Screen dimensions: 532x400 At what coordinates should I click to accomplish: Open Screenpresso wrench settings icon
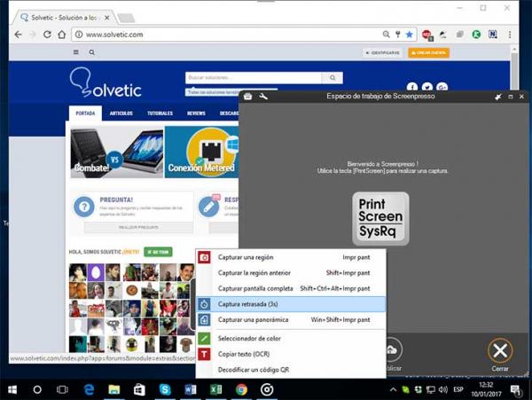263,97
